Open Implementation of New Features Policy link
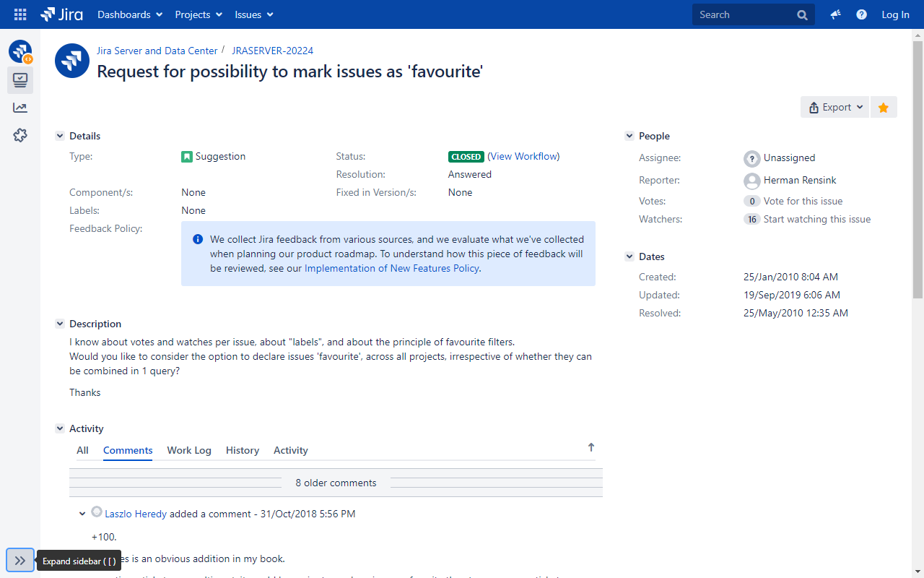Screen dimensions: 924x578 [392, 268]
